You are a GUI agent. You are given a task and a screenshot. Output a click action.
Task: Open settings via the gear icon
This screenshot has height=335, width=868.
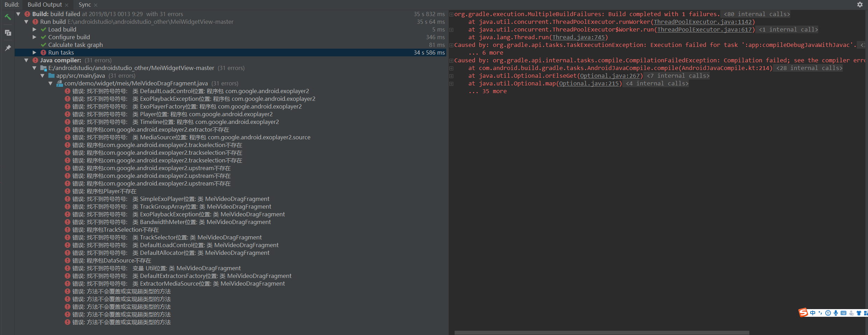[x=860, y=5]
